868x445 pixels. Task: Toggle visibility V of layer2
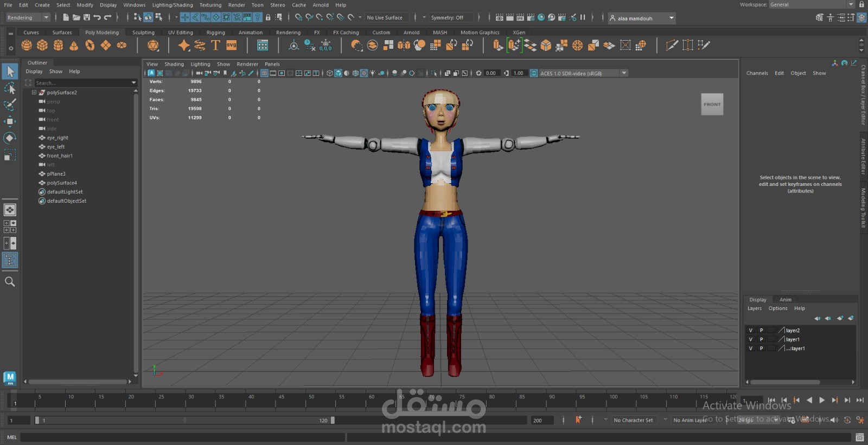coord(751,330)
